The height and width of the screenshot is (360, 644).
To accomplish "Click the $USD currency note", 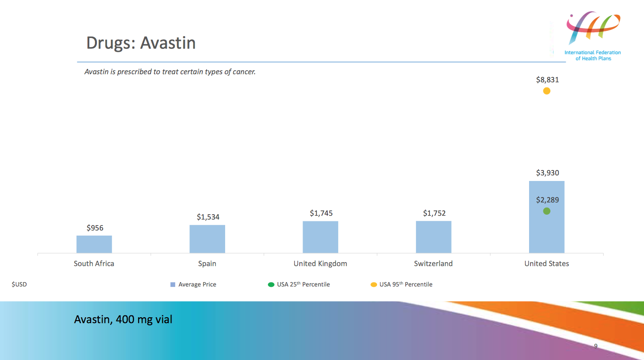I will coord(19,284).
